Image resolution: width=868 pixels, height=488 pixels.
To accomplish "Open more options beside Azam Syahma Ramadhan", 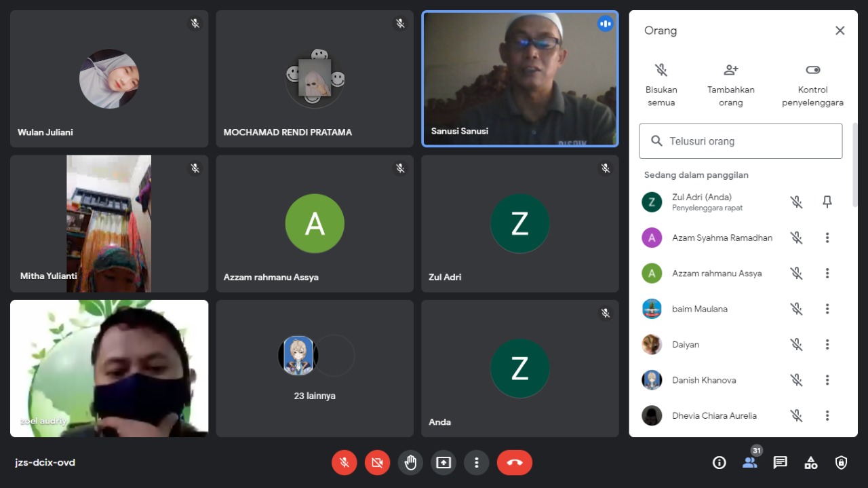I will pos(827,238).
